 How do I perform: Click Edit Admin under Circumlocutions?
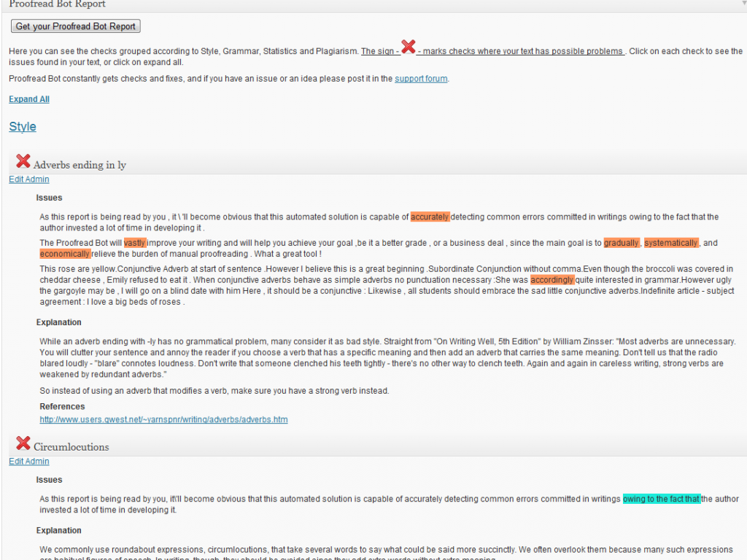point(28,461)
